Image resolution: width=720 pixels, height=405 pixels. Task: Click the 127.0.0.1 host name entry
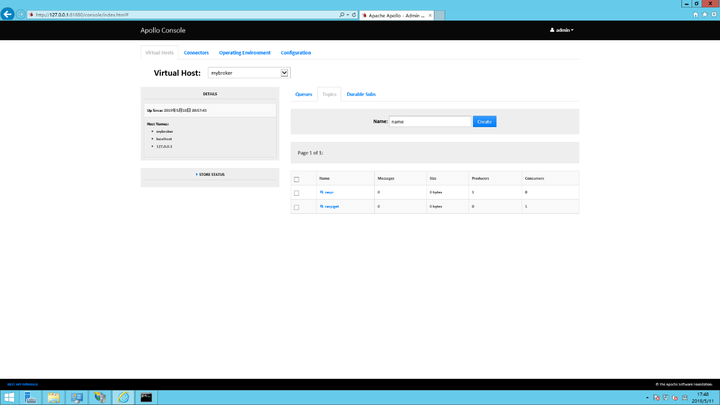click(x=164, y=146)
